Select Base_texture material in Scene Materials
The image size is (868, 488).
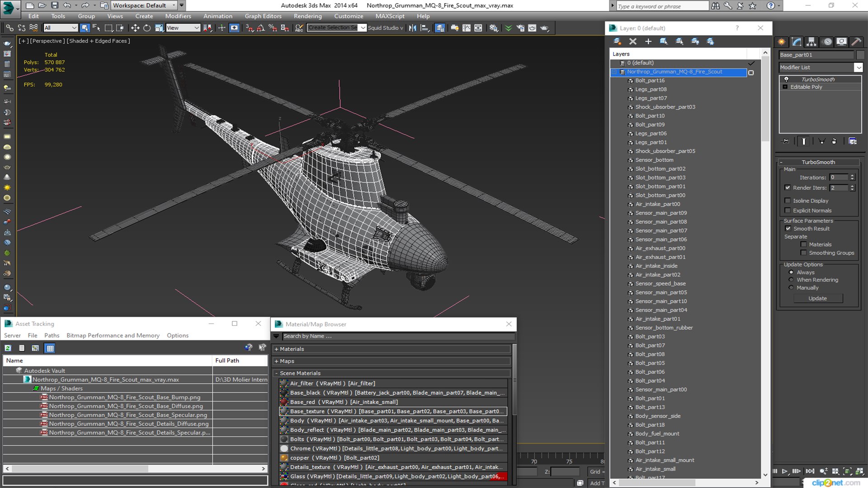[393, 412]
